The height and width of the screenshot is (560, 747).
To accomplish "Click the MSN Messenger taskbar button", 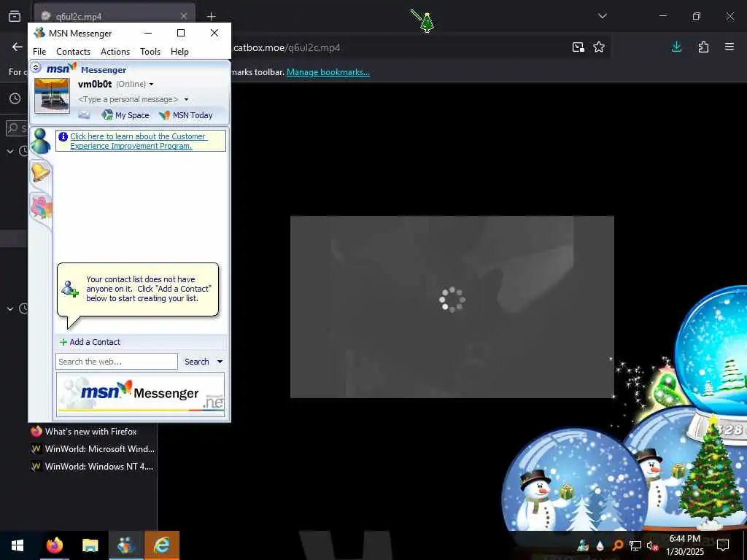I will point(125,545).
